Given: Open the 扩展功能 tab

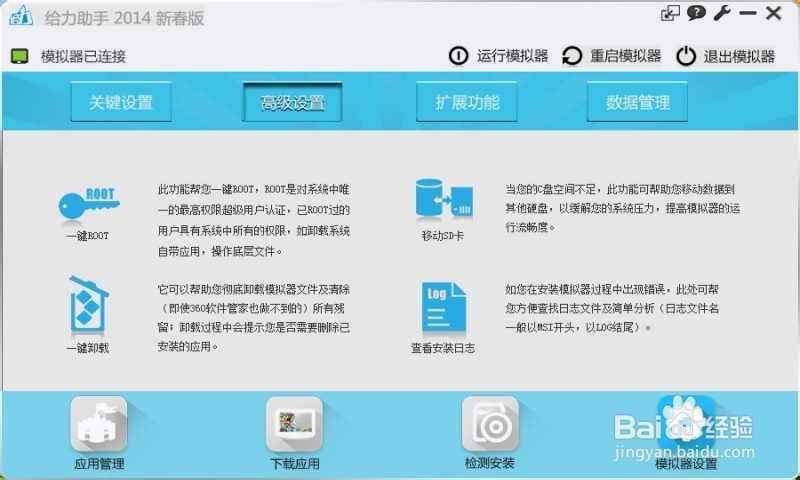Looking at the screenshot, I should click(x=467, y=102).
